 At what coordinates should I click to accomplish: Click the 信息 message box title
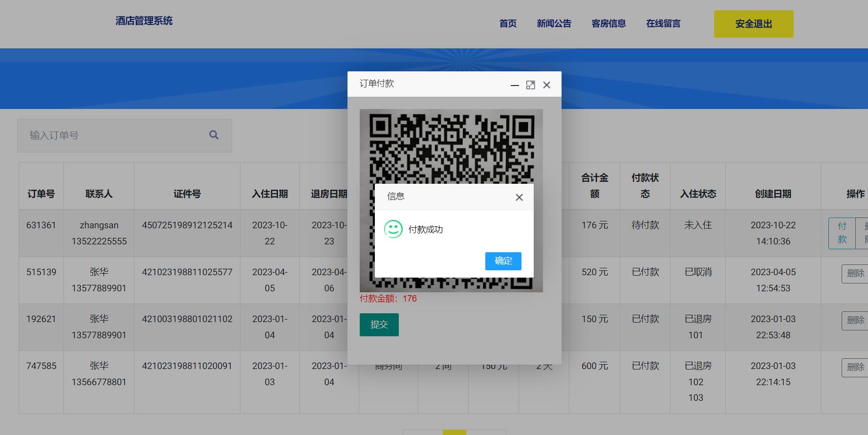coord(396,196)
